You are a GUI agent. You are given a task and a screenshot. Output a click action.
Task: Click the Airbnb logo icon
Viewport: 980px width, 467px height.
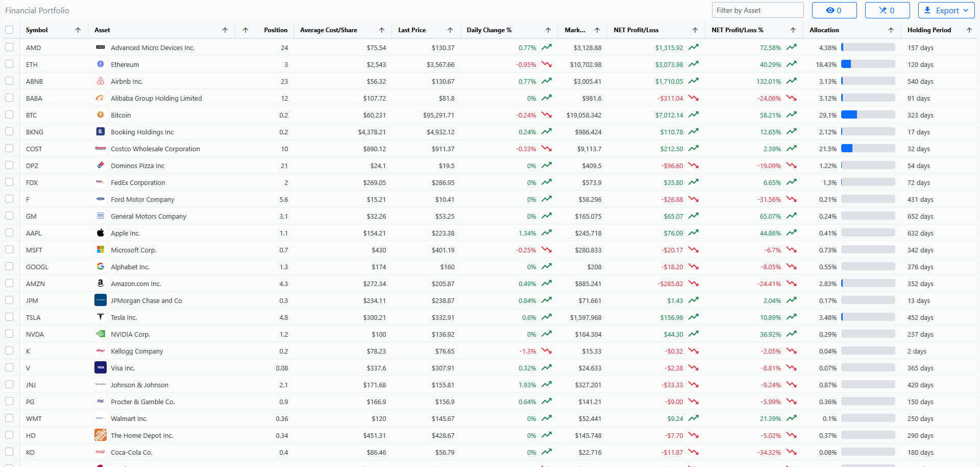tap(101, 81)
